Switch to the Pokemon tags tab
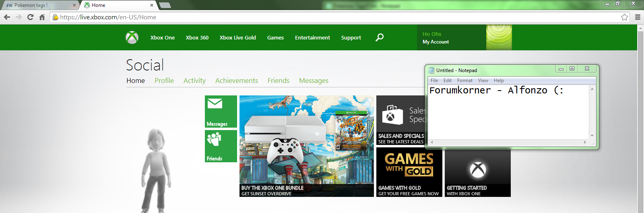This screenshot has width=644, height=213. coord(40,5)
